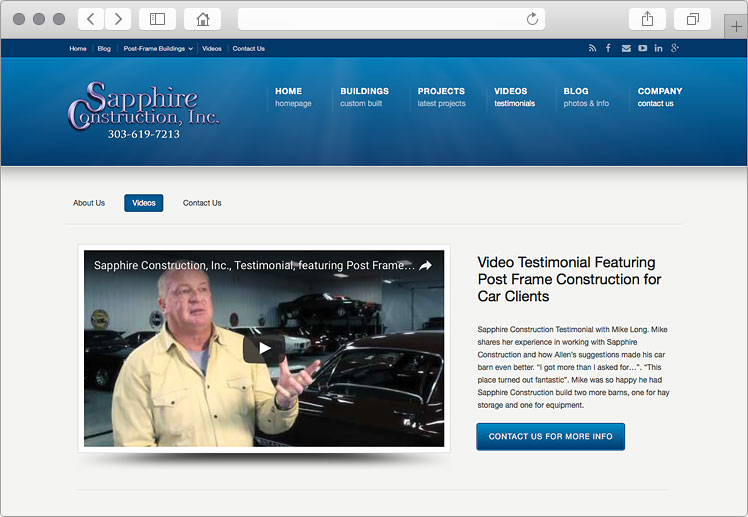The width and height of the screenshot is (748, 517).
Task: Open the Home link in top bar
Action: (x=78, y=49)
